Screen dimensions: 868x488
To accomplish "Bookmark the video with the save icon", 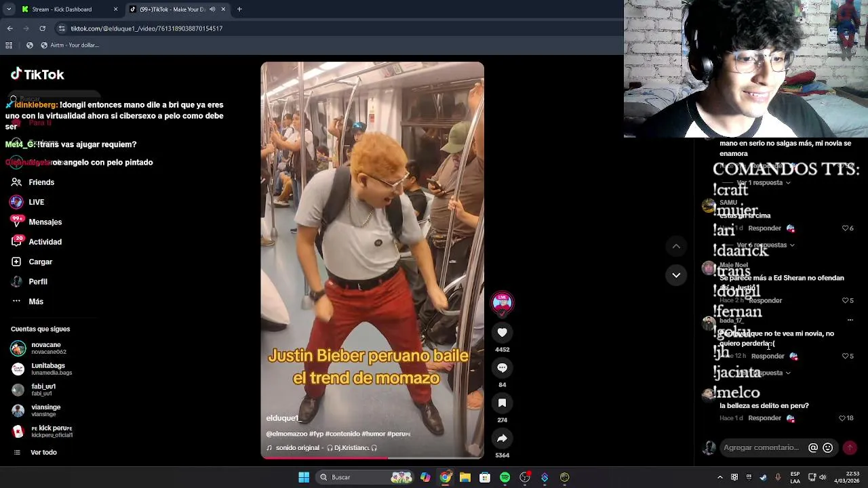I will click(502, 403).
